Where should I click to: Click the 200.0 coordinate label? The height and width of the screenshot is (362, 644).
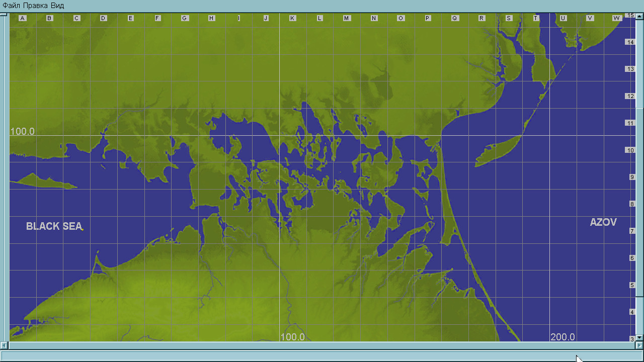pyautogui.click(x=562, y=337)
